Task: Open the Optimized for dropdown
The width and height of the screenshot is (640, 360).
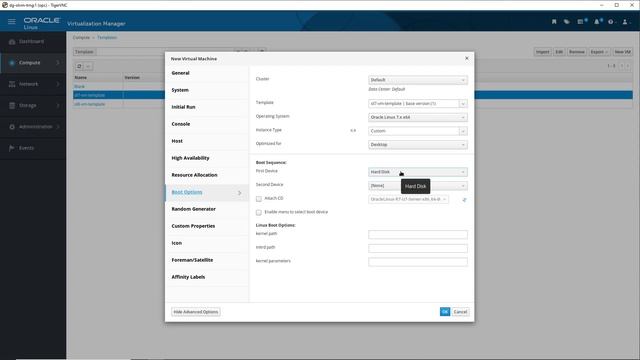Action: pyautogui.click(x=418, y=144)
